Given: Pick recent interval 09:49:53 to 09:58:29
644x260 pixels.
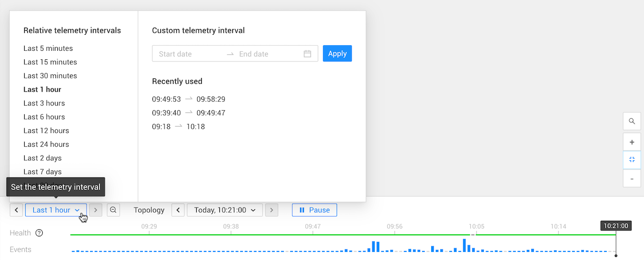Looking at the screenshot, I should click(189, 99).
